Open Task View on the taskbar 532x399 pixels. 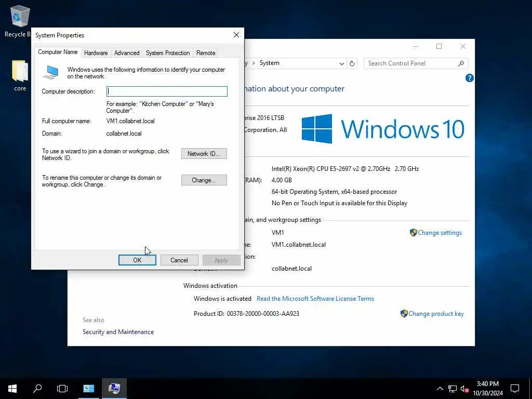click(62, 389)
